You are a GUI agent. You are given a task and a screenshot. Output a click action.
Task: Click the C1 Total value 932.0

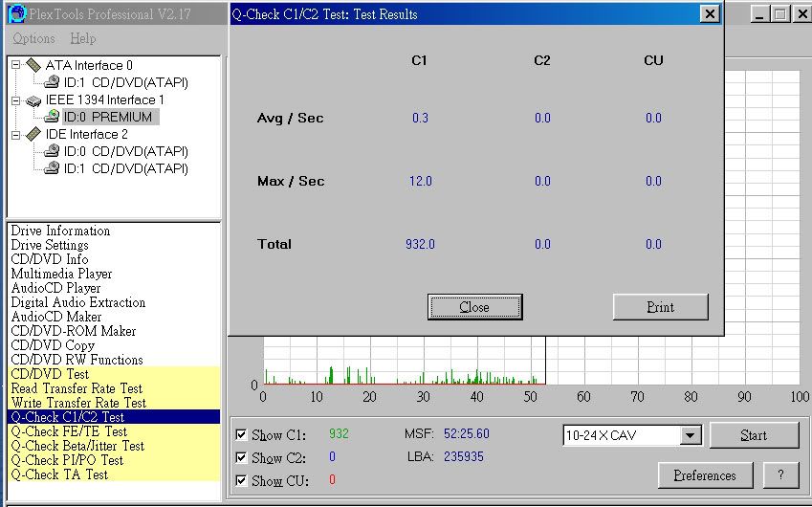[x=420, y=244]
